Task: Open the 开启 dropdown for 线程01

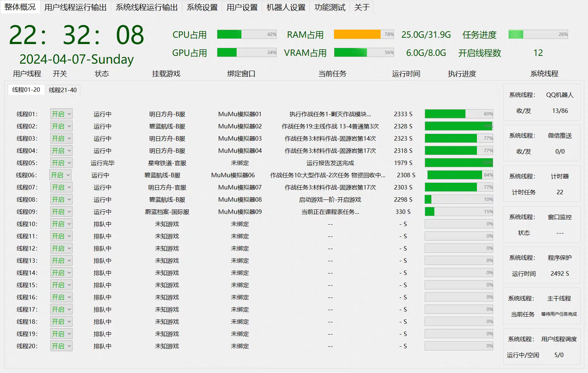Action: 61,114
